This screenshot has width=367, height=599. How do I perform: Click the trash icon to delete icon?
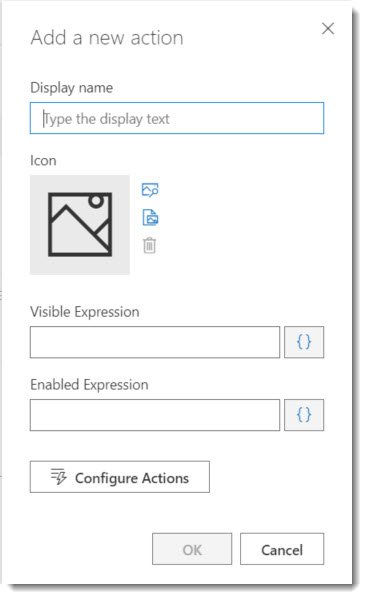(x=149, y=245)
